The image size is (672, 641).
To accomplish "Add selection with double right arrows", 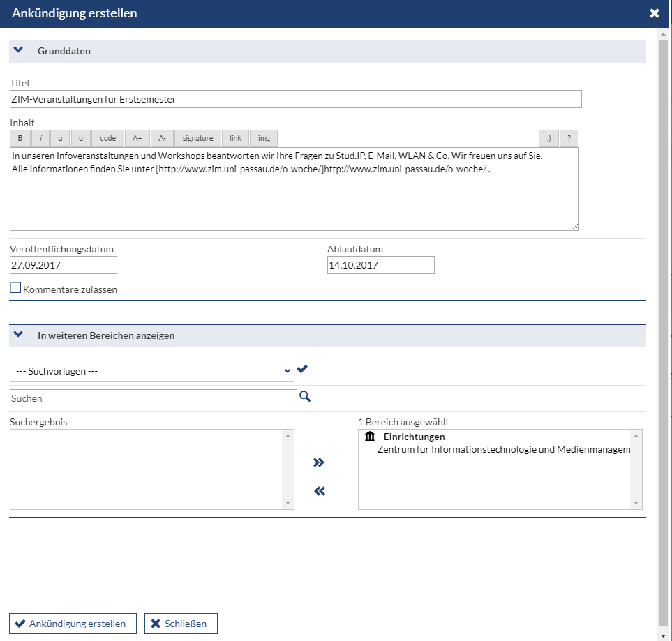I will [318, 462].
